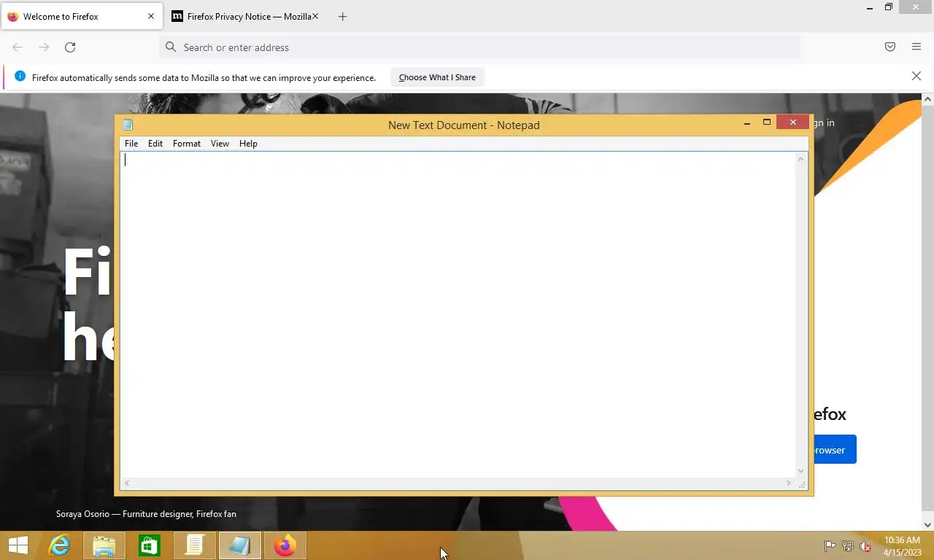Minimize the Firefox window
Screen dimensions: 934x560
[869, 8]
